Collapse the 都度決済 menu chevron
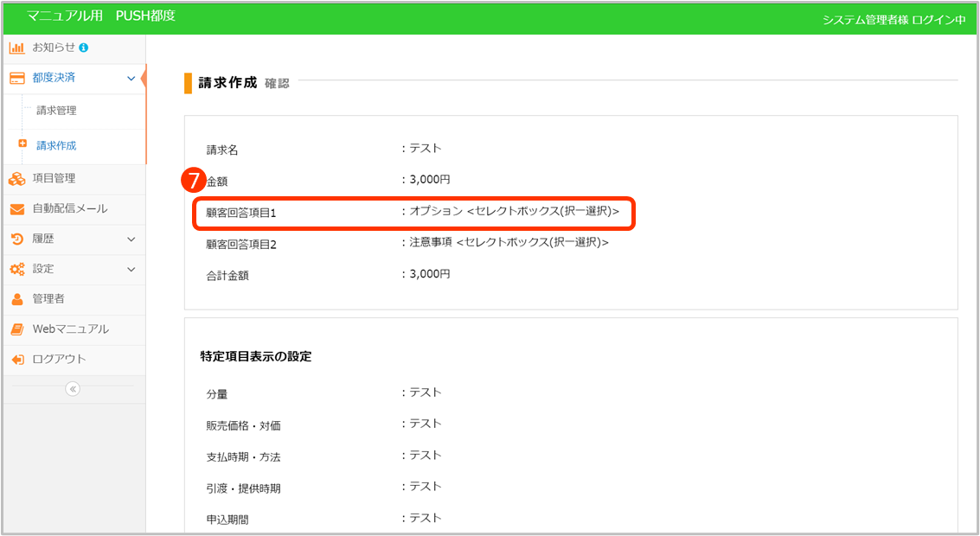The width and height of the screenshot is (980, 536). [131, 79]
